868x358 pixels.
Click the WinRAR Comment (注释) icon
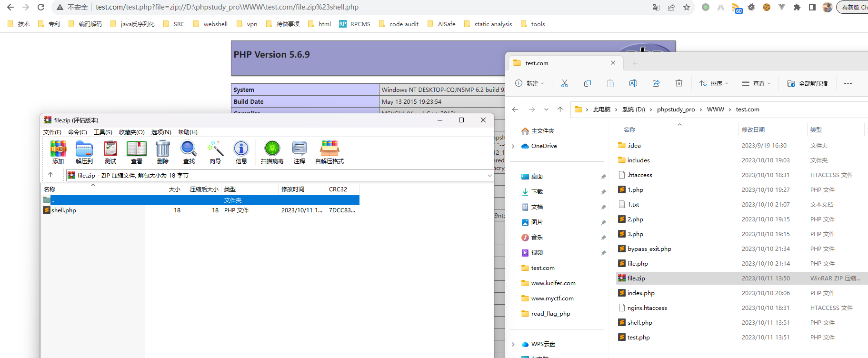click(x=299, y=149)
